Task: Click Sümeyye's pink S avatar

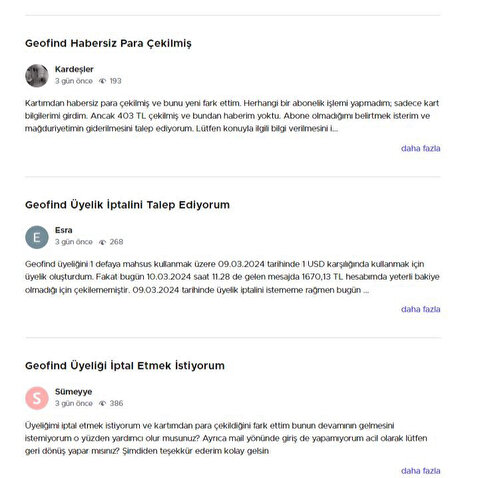Action: 37,398
